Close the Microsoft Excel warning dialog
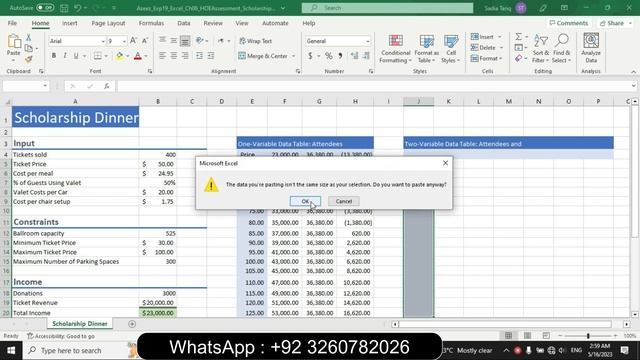 point(445,163)
